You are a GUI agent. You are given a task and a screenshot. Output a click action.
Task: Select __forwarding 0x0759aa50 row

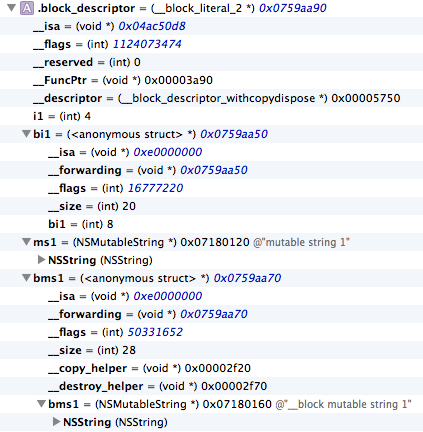211,170
